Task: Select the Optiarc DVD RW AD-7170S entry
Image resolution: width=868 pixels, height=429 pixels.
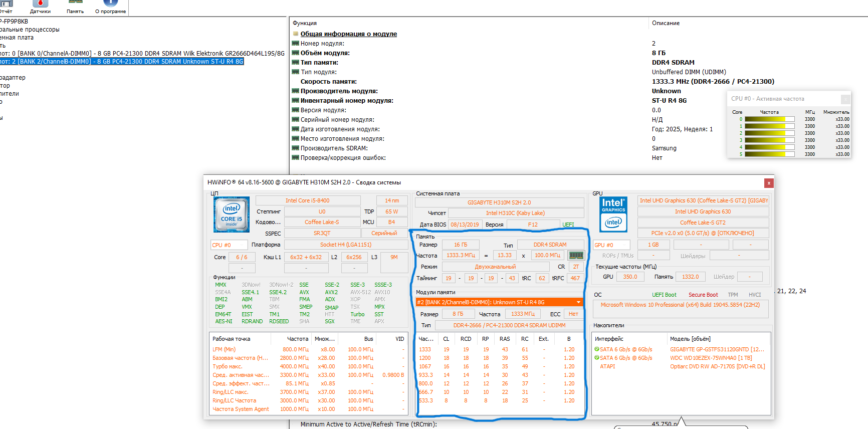Action: [x=718, y=366]
